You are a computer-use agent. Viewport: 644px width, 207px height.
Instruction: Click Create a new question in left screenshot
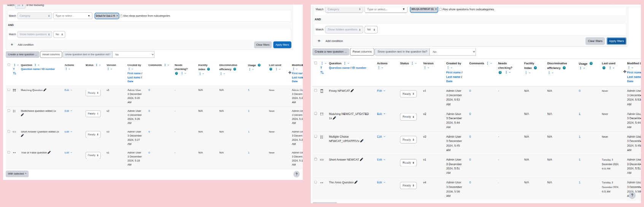pos(22,54)
